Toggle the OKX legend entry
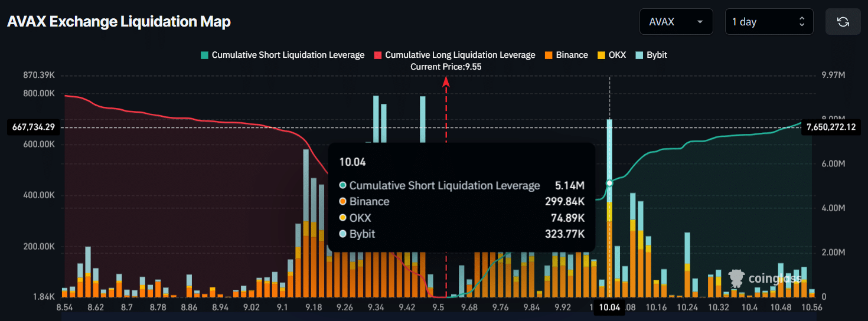The image size is (868, 321). [617, 55]
